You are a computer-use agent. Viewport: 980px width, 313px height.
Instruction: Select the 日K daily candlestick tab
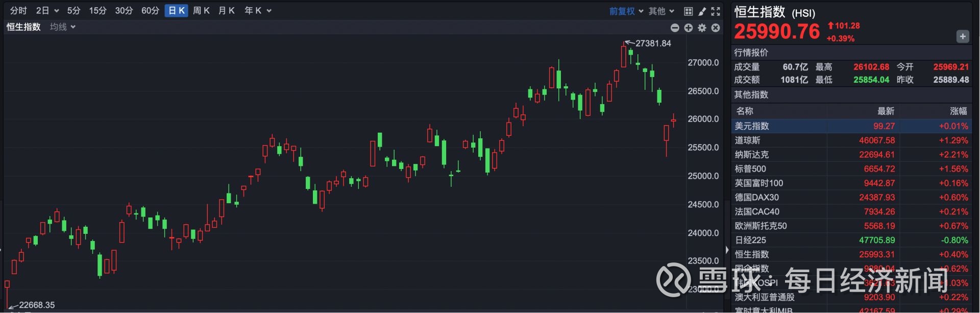click(177, 11)
